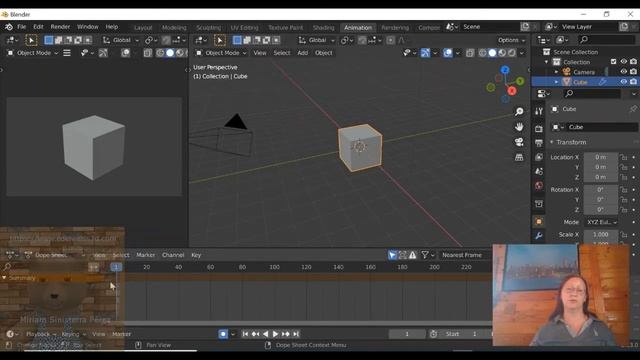640x360 pixels.
Task: Open the viewport View menu
Action: point(260,53)
